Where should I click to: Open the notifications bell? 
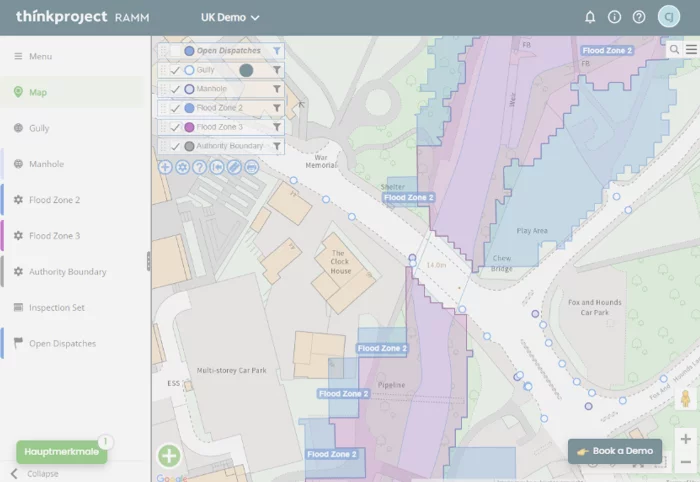590,17
